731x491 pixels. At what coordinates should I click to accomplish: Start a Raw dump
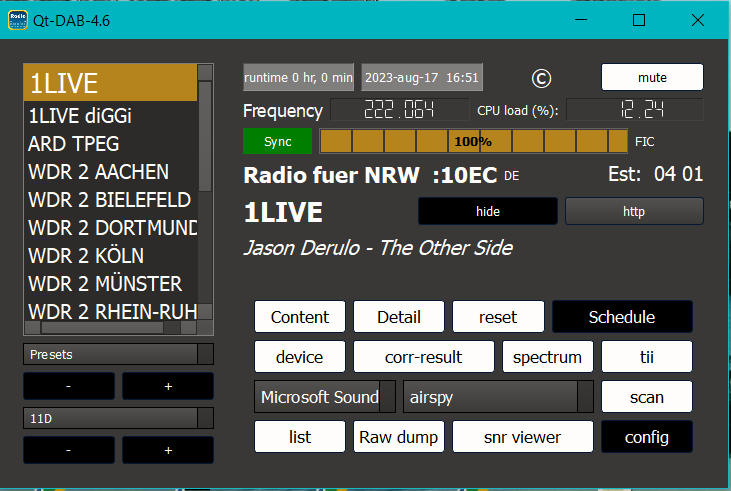[x=399, y=437]
